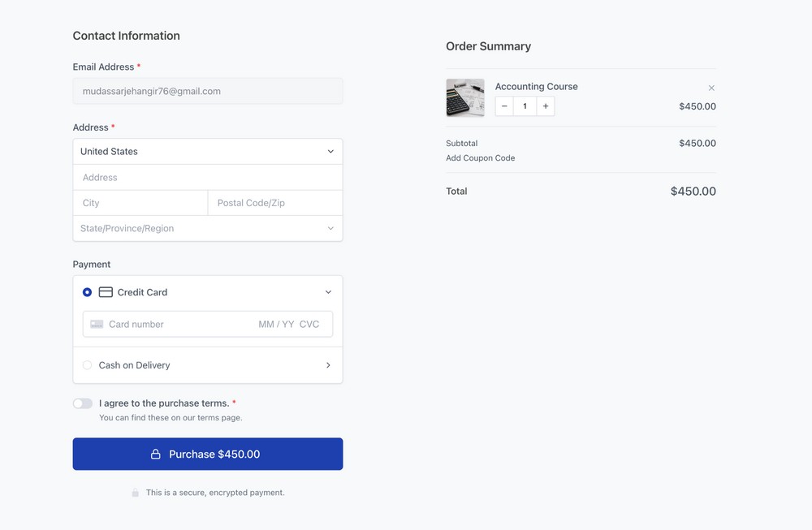This screenshot has height=530, width=812.
Task: Click the card icon inside the card number field
Action: tap(97, 323)
